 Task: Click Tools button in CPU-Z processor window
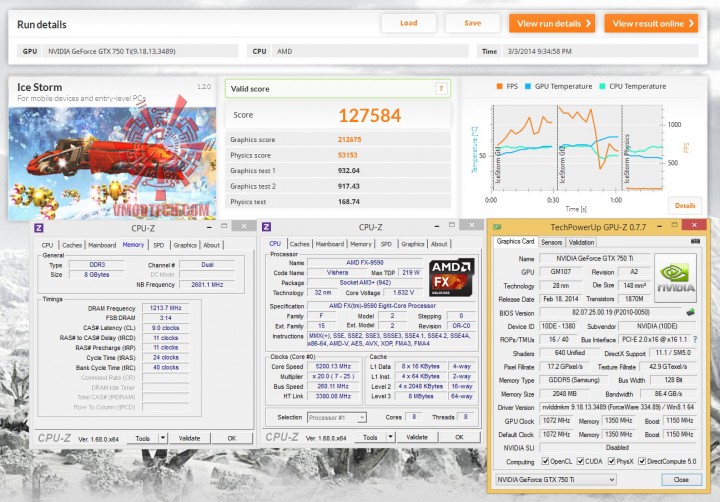pos(371,437)
